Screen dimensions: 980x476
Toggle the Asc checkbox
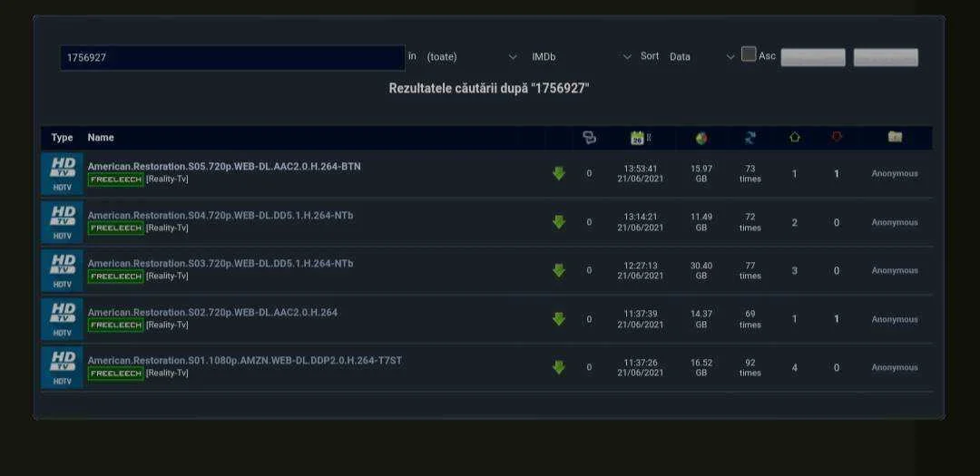[x=749, y=54]
